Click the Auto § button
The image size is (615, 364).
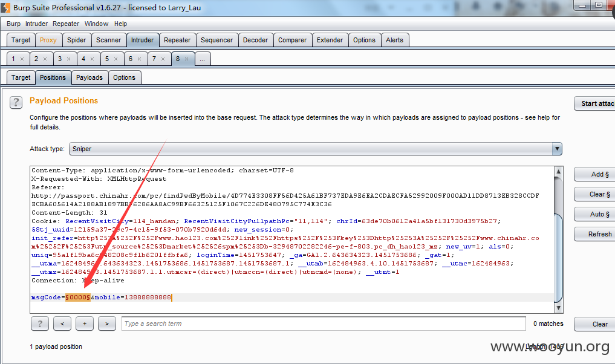pos(596,214)
